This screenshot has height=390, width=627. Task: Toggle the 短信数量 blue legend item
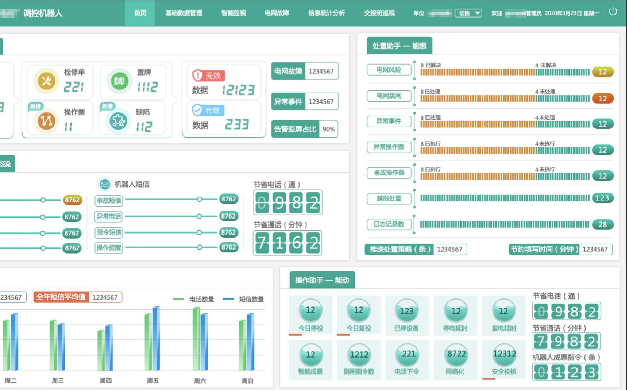[x=244, y=299]
